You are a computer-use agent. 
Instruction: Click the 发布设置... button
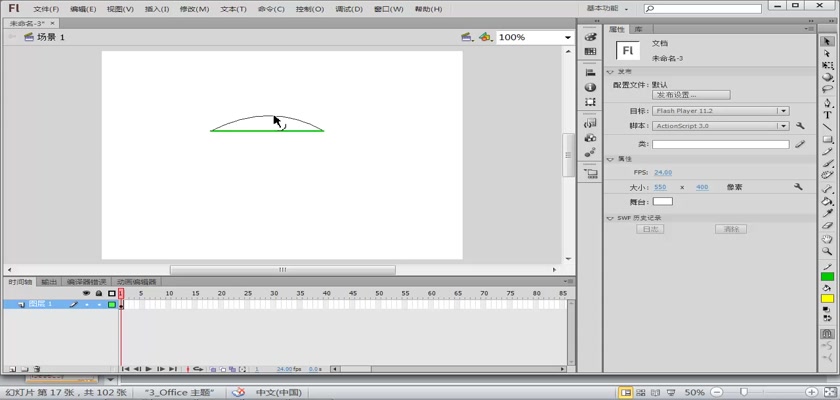tap(691, 95)
